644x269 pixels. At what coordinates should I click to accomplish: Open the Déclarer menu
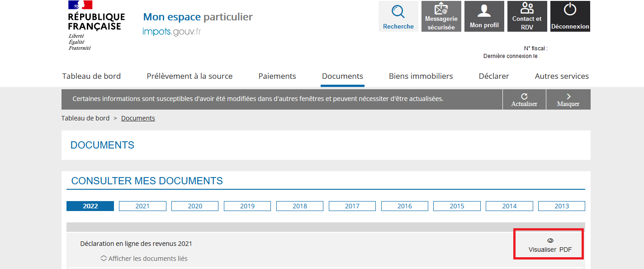(x=494, y=76)
